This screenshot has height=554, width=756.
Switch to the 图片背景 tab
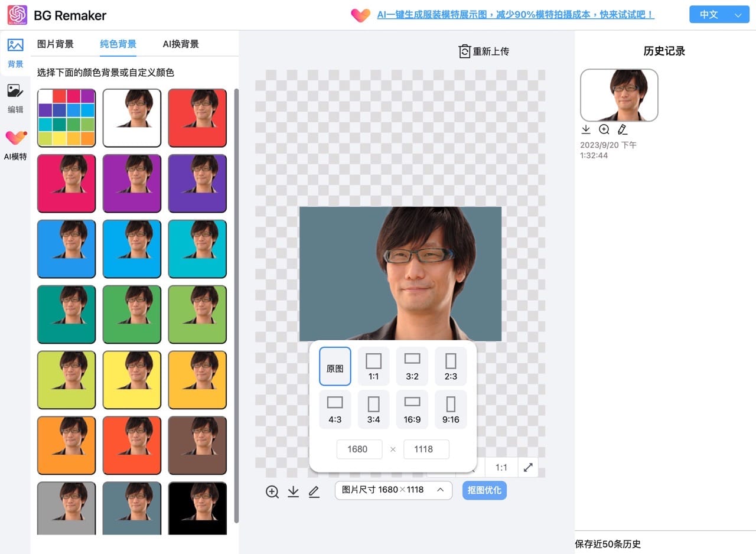point(56,44)
